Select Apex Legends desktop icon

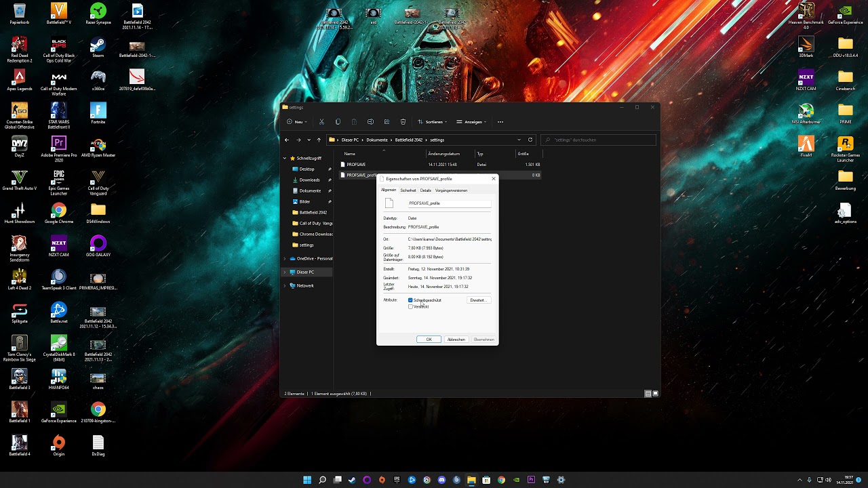coord(20,80)
